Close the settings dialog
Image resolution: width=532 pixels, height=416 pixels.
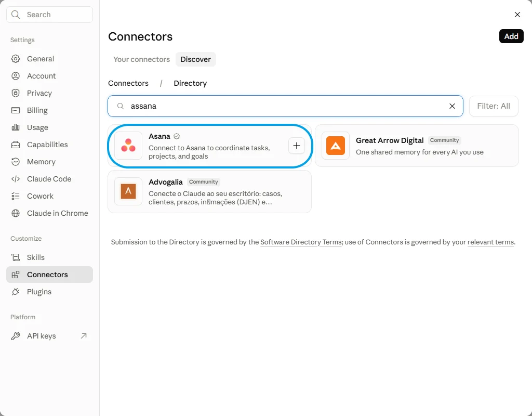point(517,15)
